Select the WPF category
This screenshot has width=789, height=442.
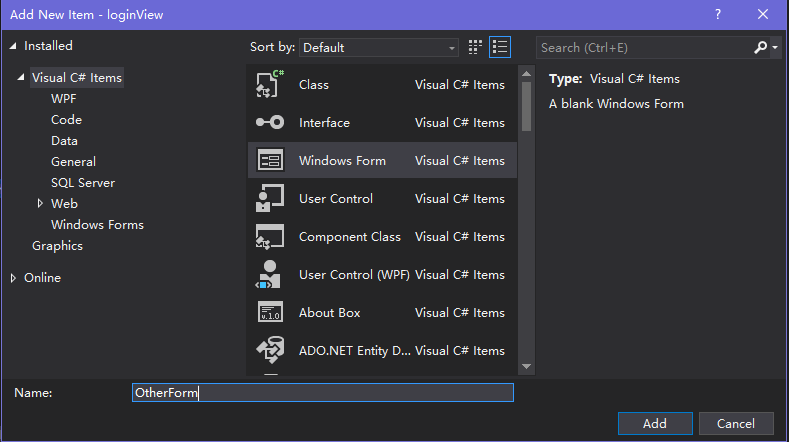(x=64, y=99)
